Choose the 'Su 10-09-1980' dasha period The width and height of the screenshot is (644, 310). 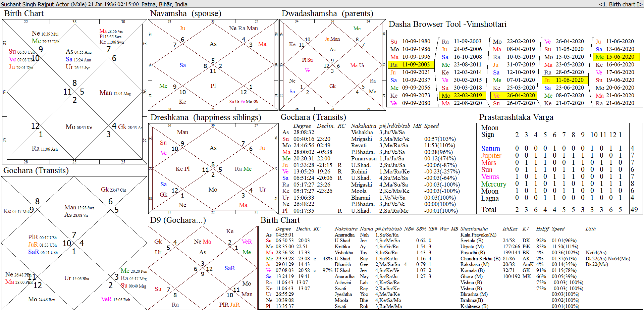tap(410, 42)
